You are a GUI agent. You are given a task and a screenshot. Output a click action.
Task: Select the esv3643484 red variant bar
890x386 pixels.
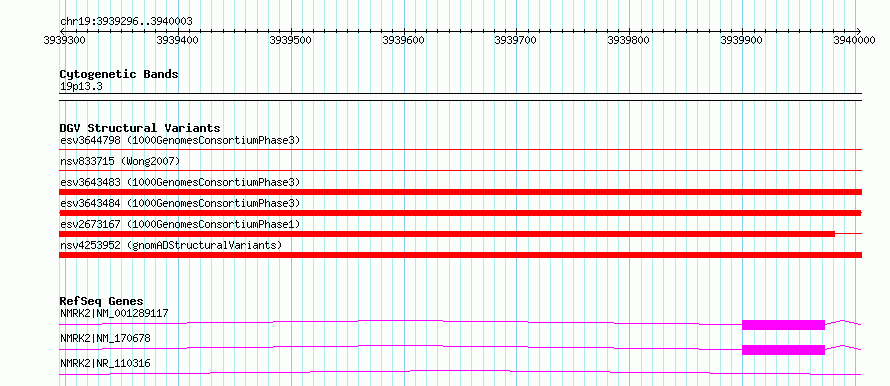click(460, 213)
